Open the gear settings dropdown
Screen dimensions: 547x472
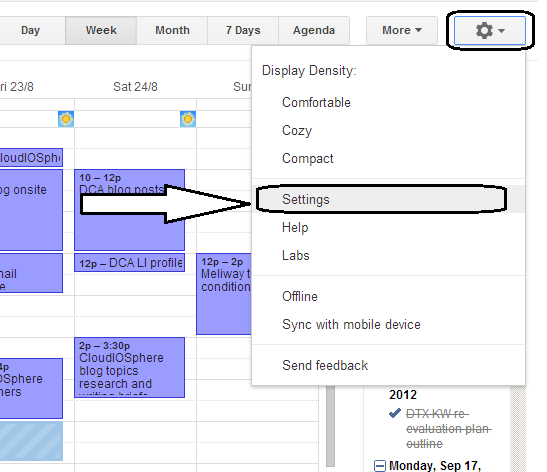[490, 30]
